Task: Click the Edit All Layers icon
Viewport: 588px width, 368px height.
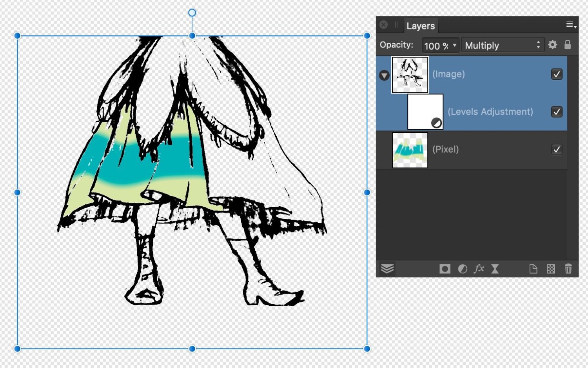Action: (387, 269)
